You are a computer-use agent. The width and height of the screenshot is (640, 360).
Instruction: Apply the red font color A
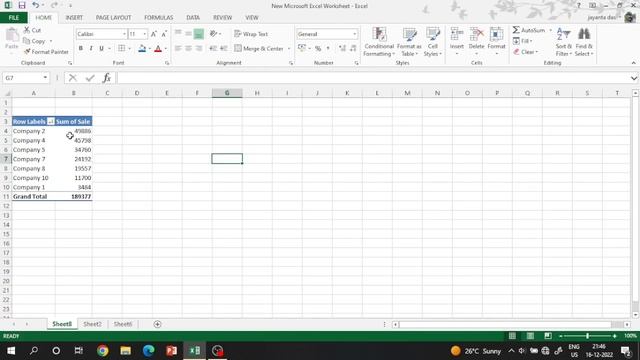pos(158,49)
